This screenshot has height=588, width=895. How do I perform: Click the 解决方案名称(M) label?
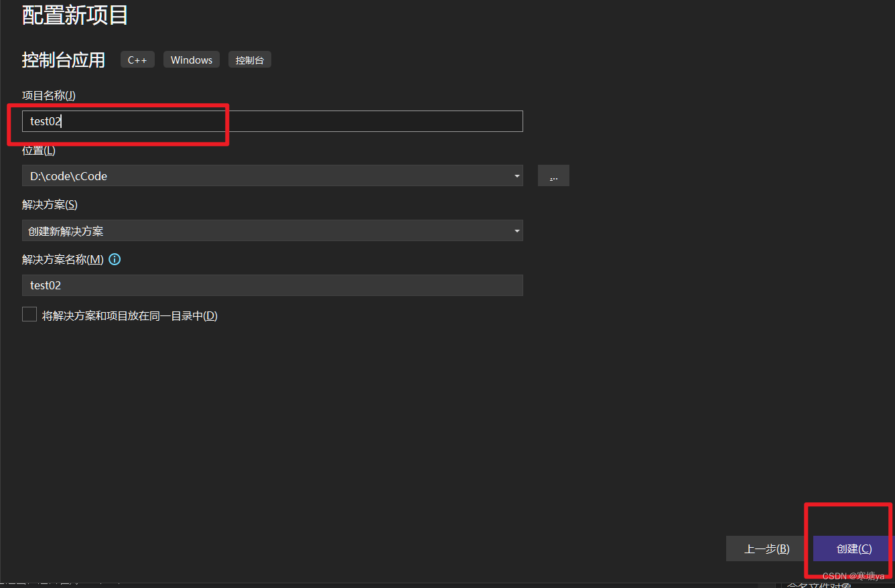click(x=63, y=259)
